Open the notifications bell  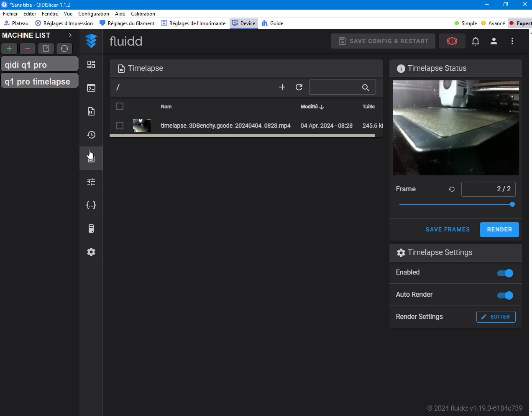[x=476, y=41]
